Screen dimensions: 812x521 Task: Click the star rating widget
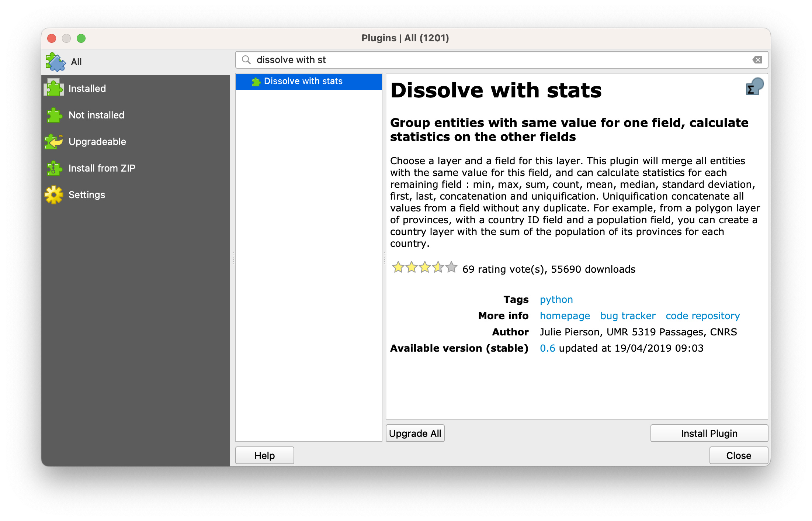coord(424,267)
